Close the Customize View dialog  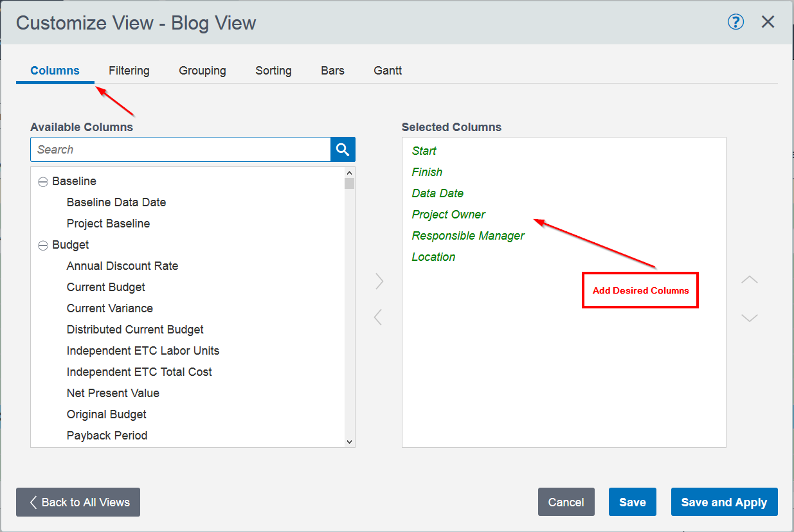pyautogui.click(x=768, y=22)
